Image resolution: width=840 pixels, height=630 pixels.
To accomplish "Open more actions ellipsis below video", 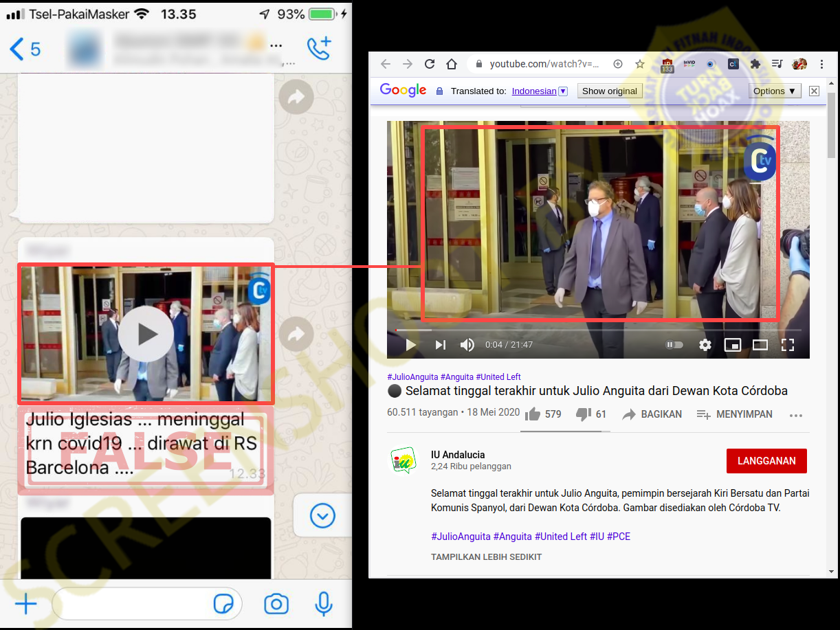I will [796, 415].
